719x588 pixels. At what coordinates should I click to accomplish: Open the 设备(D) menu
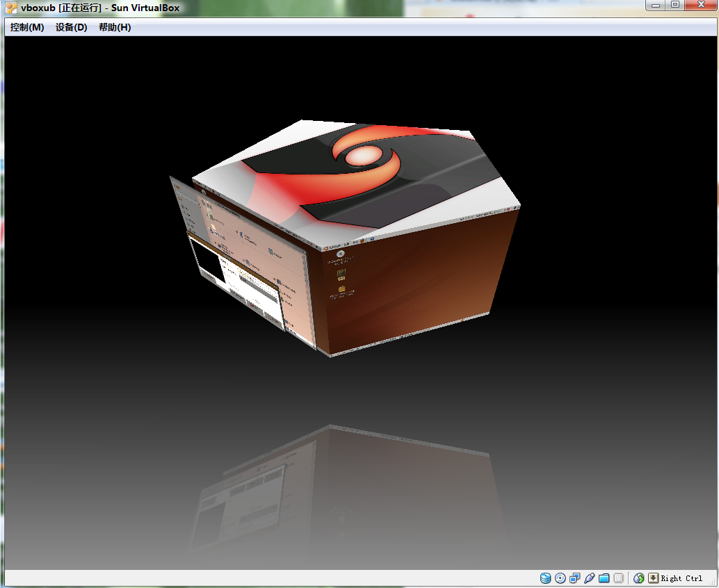tap(71, 28)
